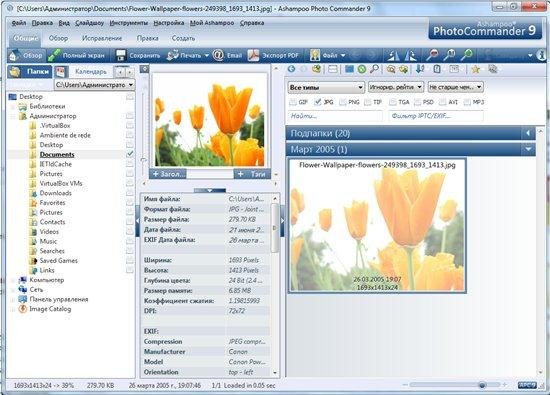
Task: Open the Слайдшоу menu
Action: coord(89,23)
